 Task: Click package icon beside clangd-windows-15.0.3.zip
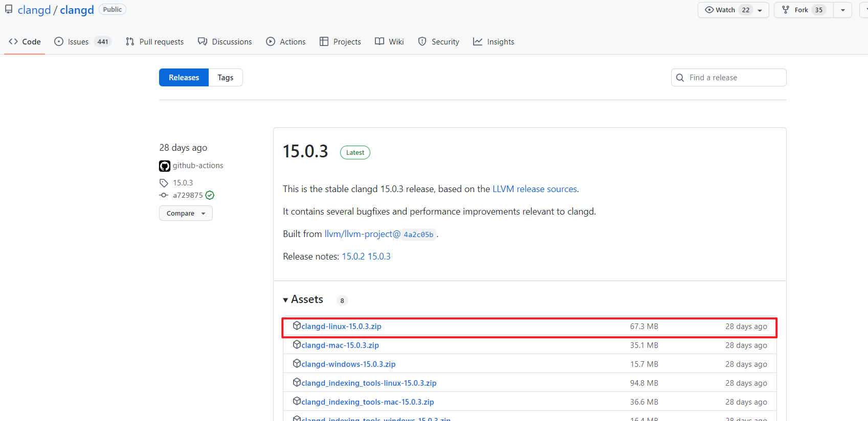(297, 363)
